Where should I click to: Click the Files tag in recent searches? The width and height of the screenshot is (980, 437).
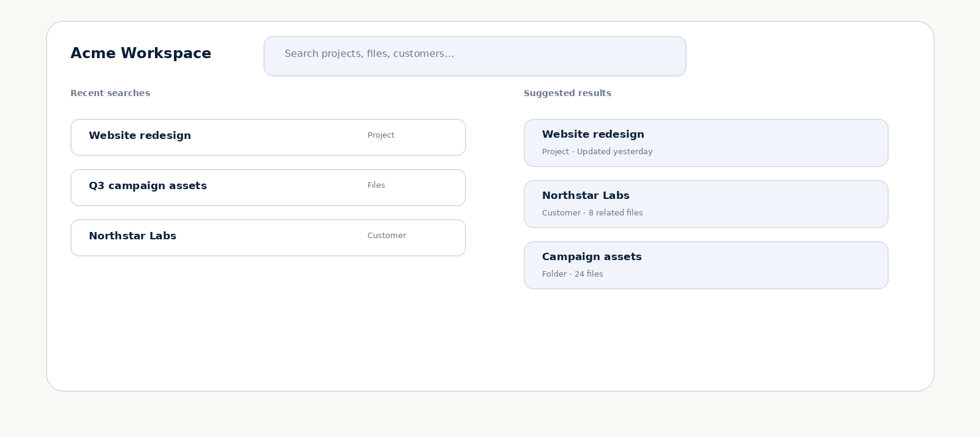(376, 185)
